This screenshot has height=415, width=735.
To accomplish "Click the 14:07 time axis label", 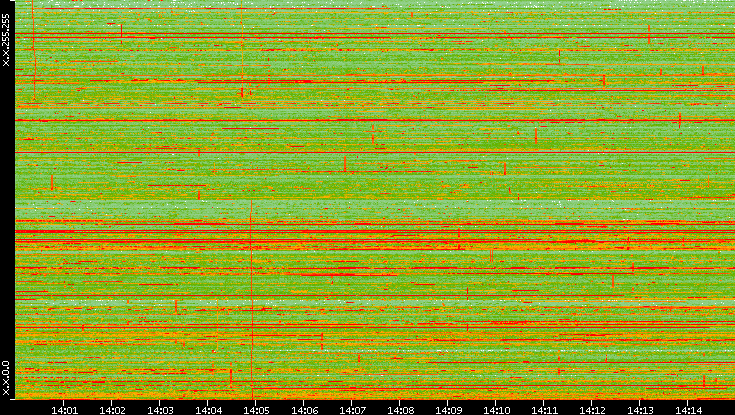I will (x=352, y=410).
